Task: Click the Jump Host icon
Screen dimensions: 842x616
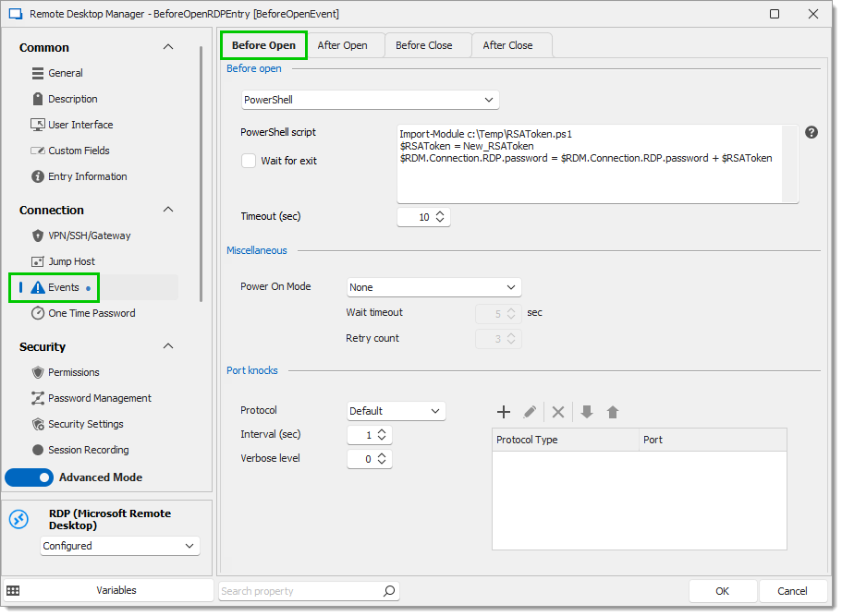Action: (x=38, y=261)
